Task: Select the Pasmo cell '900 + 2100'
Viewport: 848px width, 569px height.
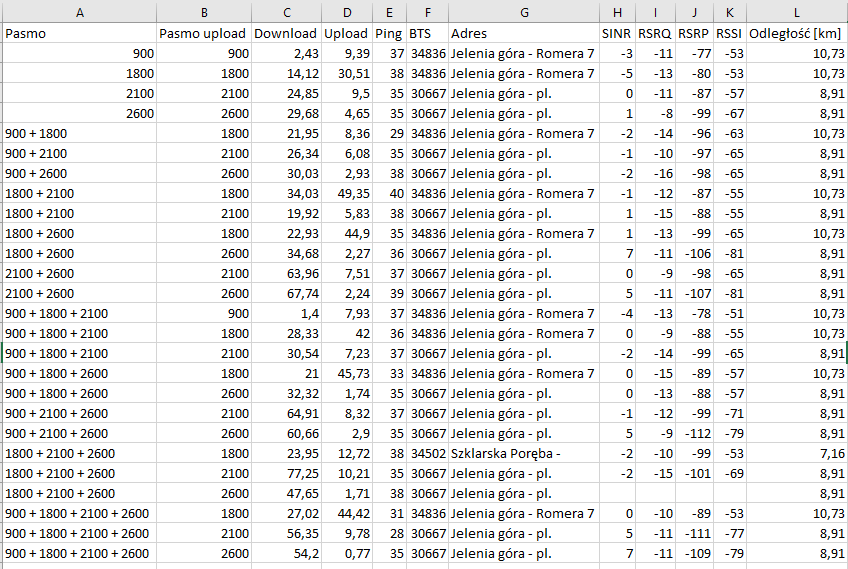Action: [x=80, y=154]
